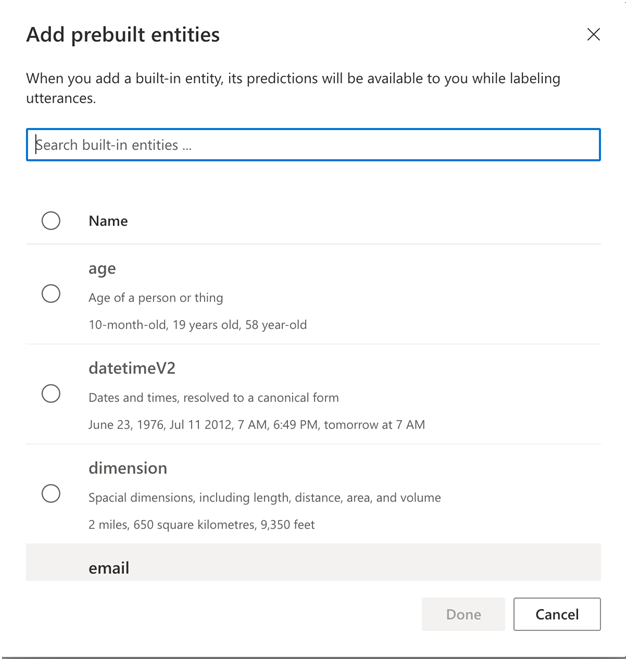Click the 'Spacial dimensions' description text
The image size is (628, 661).
pyautogui.click(x=264, y=498)
